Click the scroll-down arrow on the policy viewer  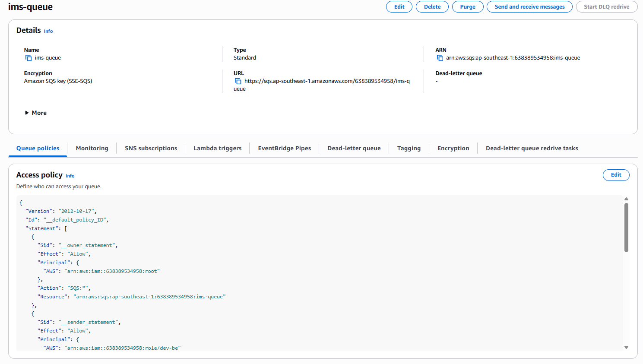click(626, 347)
